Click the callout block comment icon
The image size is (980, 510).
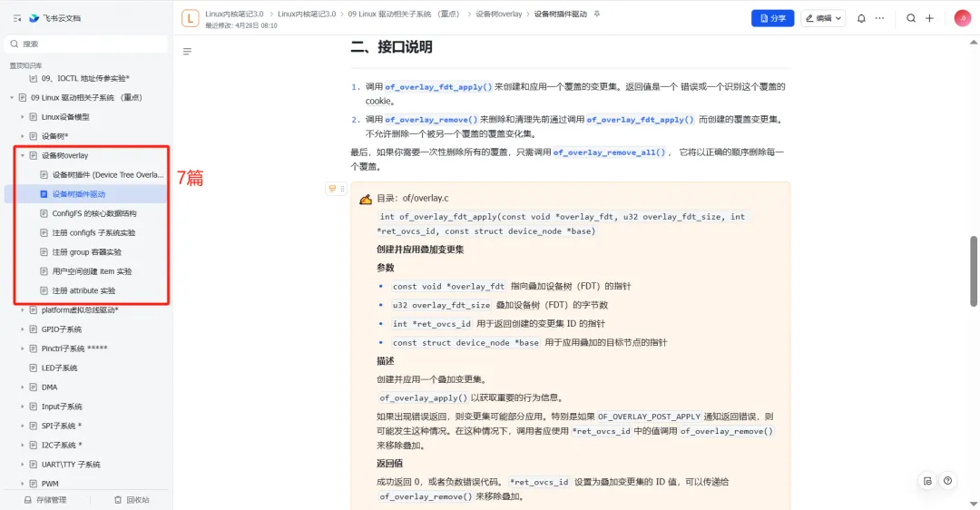tap(332, 189)
